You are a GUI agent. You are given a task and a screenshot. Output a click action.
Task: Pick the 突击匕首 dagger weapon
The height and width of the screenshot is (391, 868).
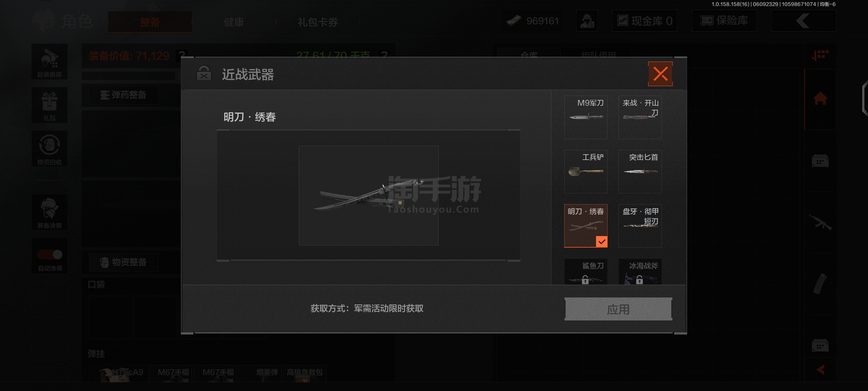click(x=640, y=171)
